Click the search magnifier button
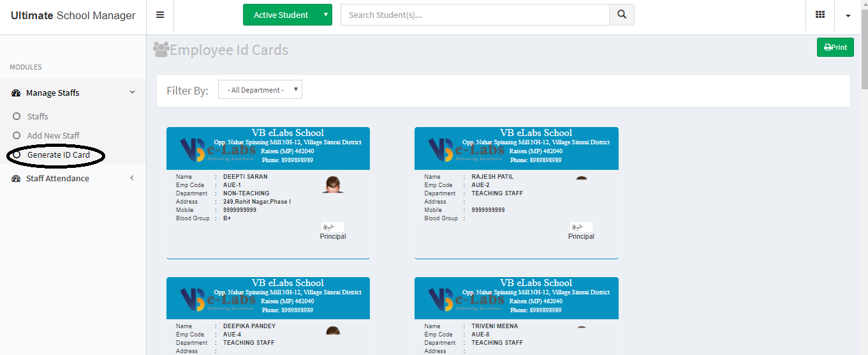Screen dimensions: 868x355 pos(622,15)
